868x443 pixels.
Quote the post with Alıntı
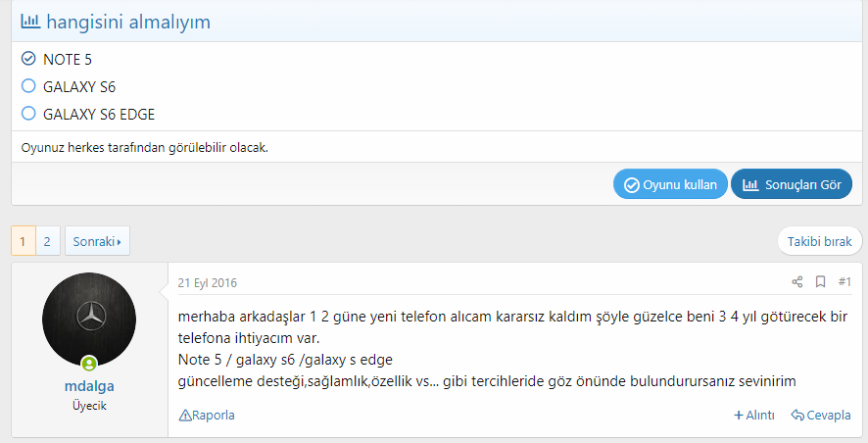754,415
